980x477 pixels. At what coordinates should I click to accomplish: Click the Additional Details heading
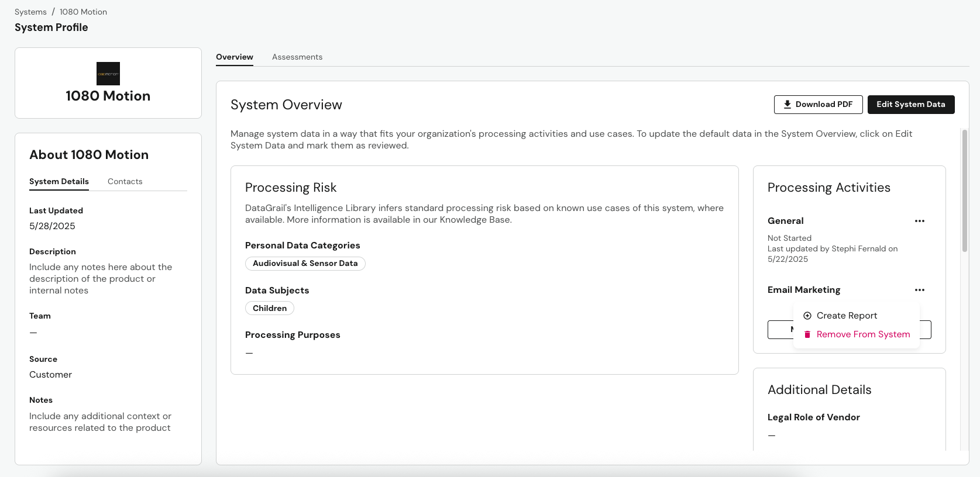coord(820,390)
